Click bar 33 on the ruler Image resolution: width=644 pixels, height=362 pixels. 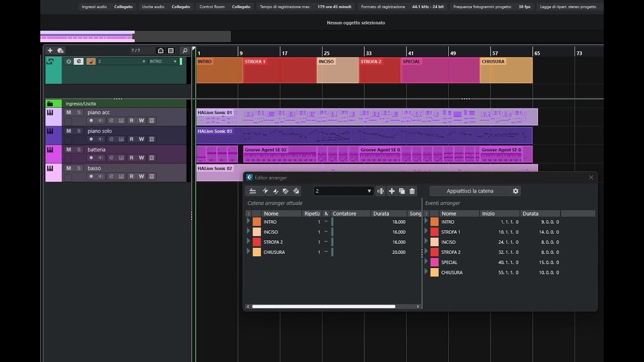point(369,53)
